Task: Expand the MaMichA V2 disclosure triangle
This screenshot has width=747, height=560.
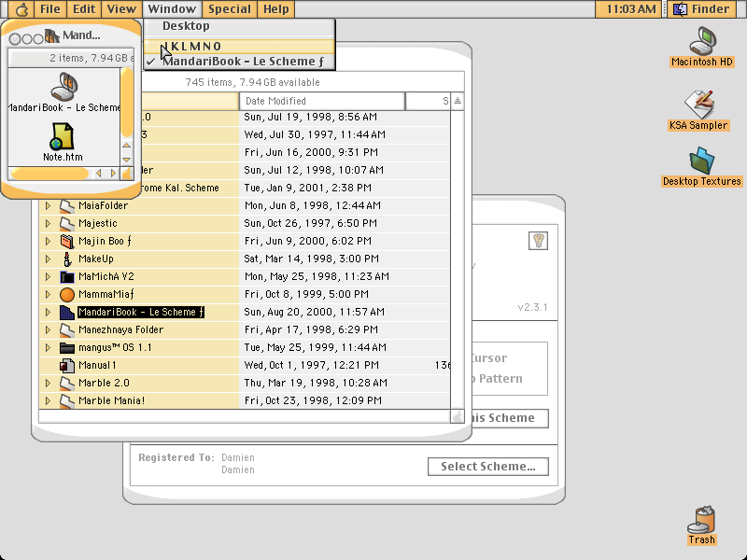Action: tap(49, 276)
